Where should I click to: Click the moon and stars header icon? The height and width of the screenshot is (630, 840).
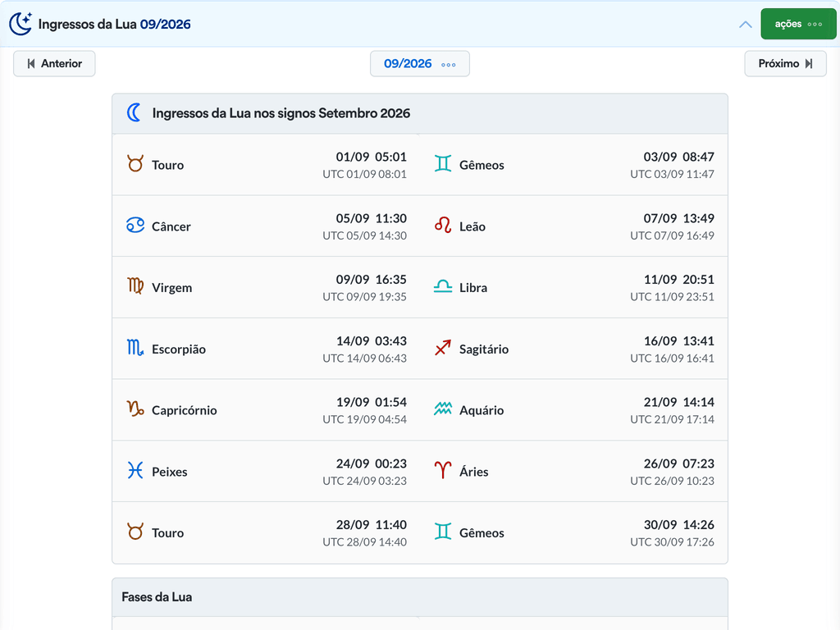click(x=21, y=24)
